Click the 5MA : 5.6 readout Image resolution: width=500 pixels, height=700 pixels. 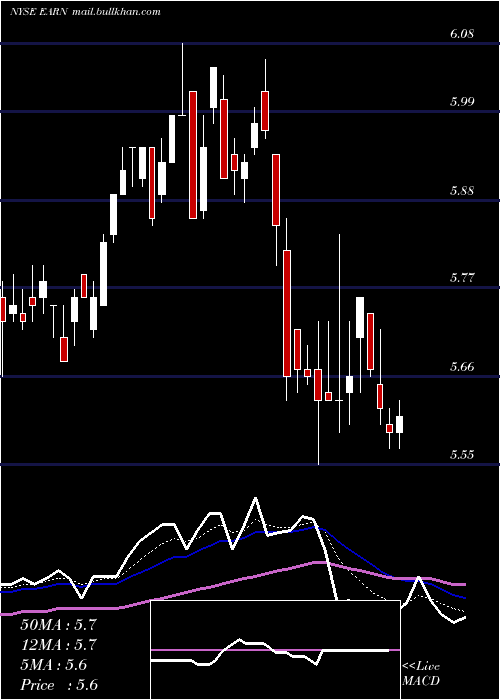point(54,665)
